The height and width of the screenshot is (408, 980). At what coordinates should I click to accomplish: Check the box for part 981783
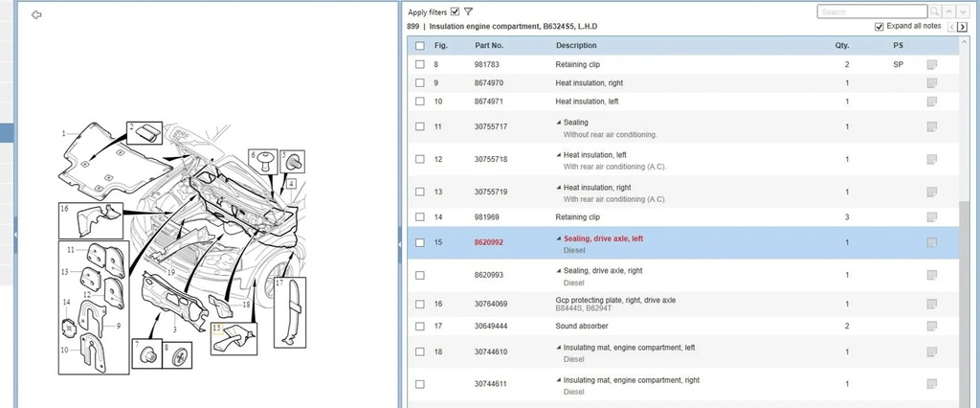click(x=419, y=64)
